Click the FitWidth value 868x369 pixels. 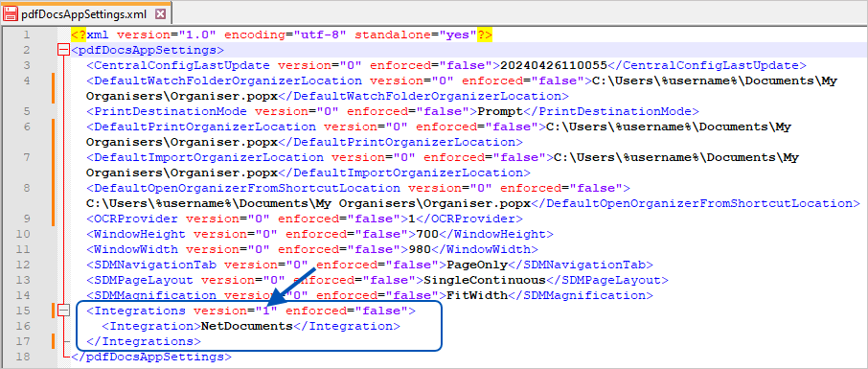coord(476,295)
